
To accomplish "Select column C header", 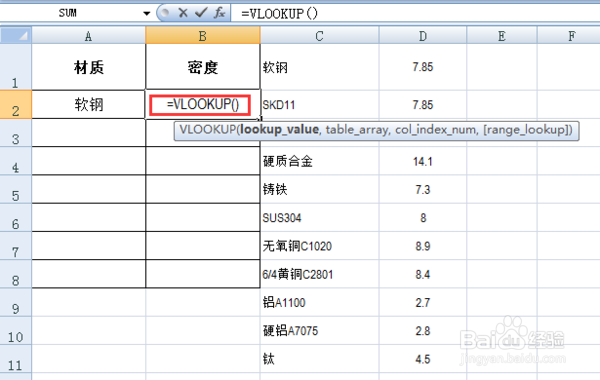I will 320,36.
